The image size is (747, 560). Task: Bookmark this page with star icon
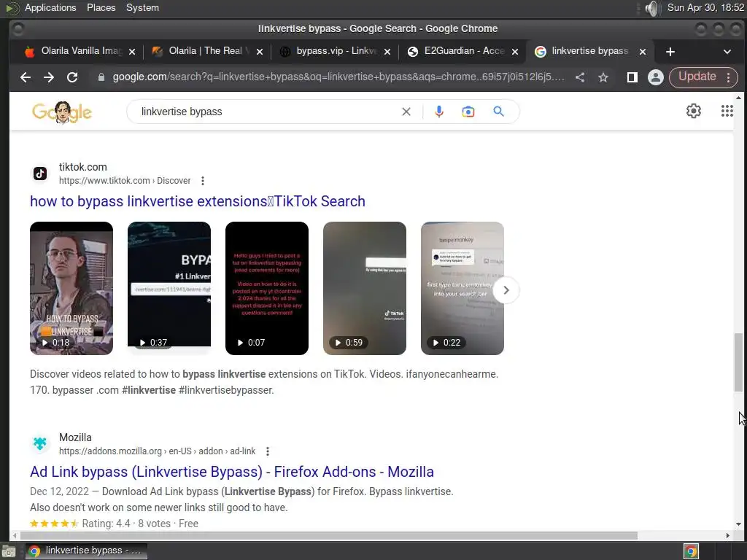[x=603, y=77]
